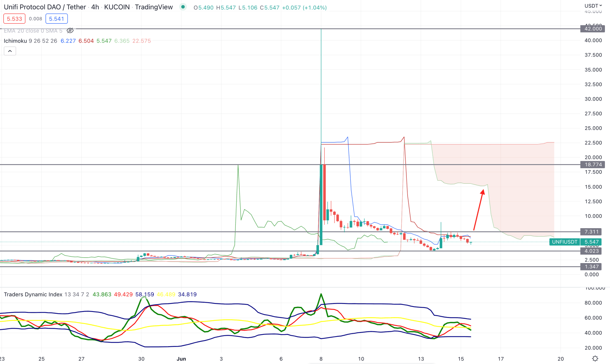The width and height of the screenshot is (610, 364).
Task: Select the Ichimoku 9 26 52 26 indicator label
Action: [30, 41]
